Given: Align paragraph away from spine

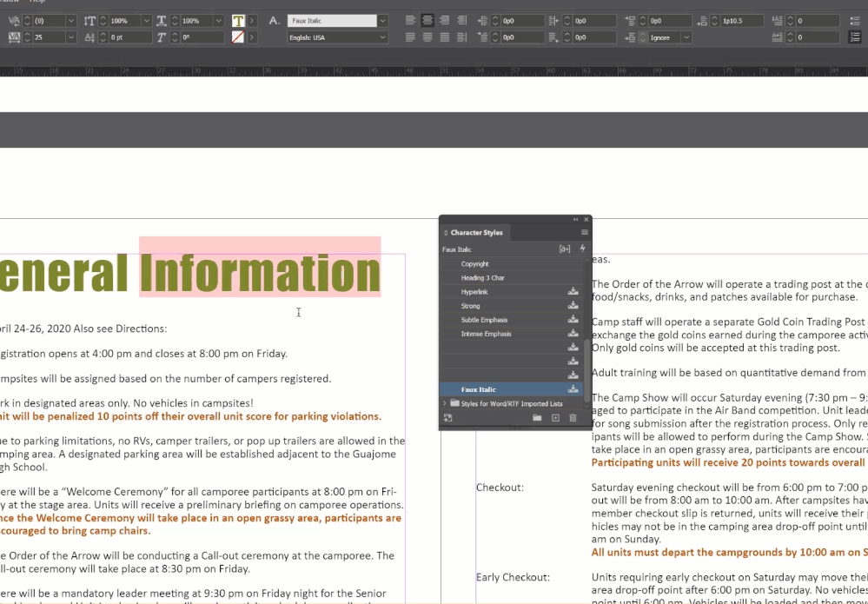Looking at the screenshot, I should click(461, 37).
